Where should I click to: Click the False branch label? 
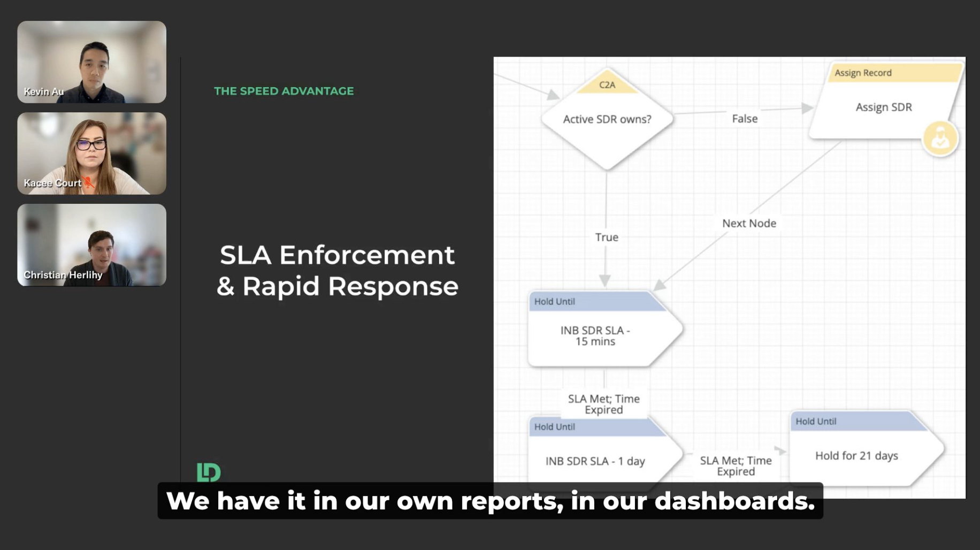[744, 118]
